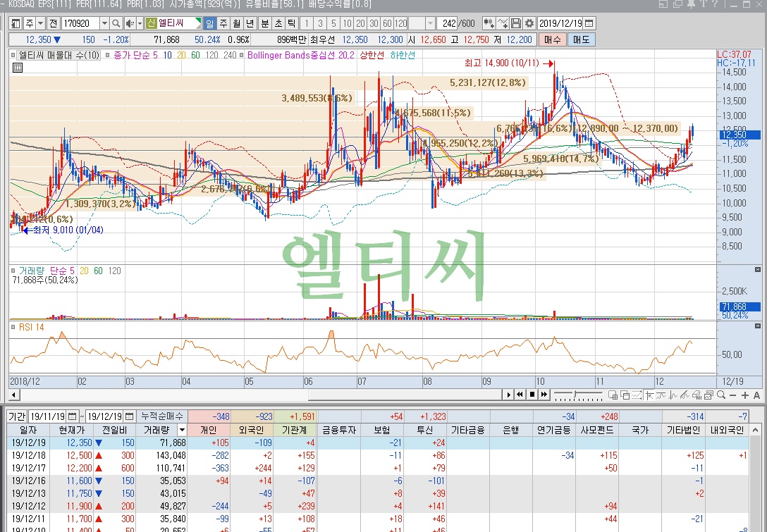Click the 전 button beside the code field
This screenshot has height=532, width=767.
pyautogui.click(x=54, y=23)
